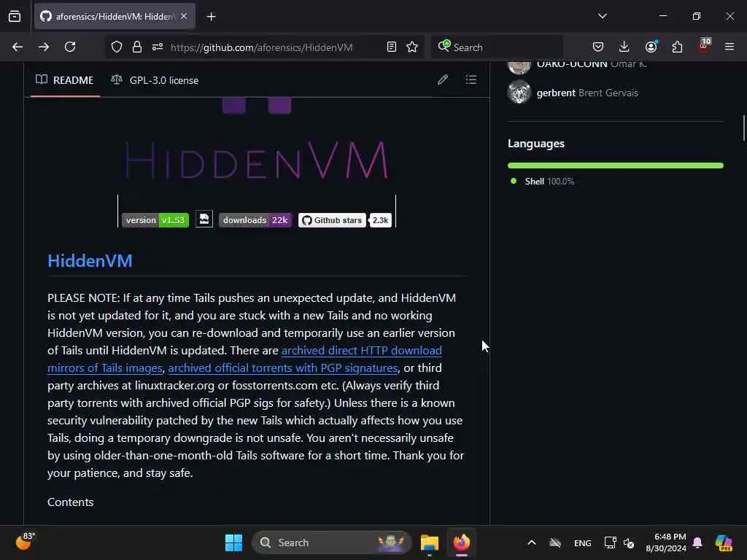
Task: Open the list all tabs dropdown
Action: coord(602,16)
